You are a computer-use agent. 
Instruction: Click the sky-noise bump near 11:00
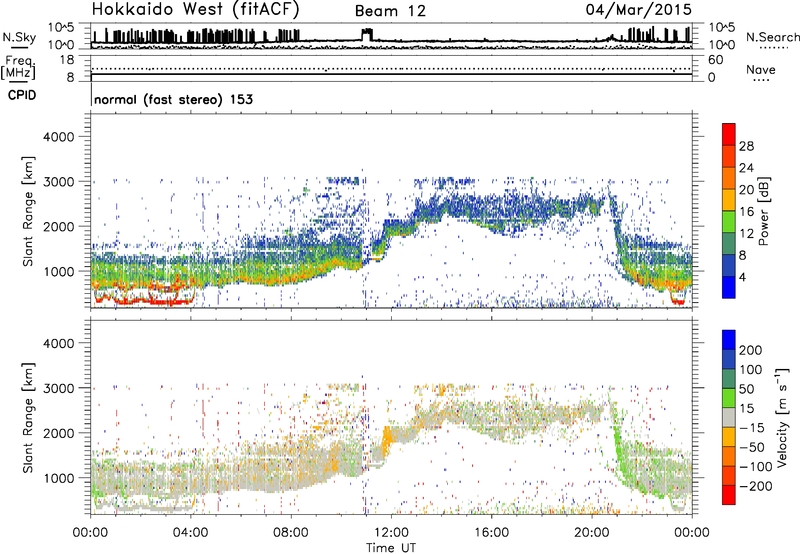pyautogui.click(x=367, y=35)
